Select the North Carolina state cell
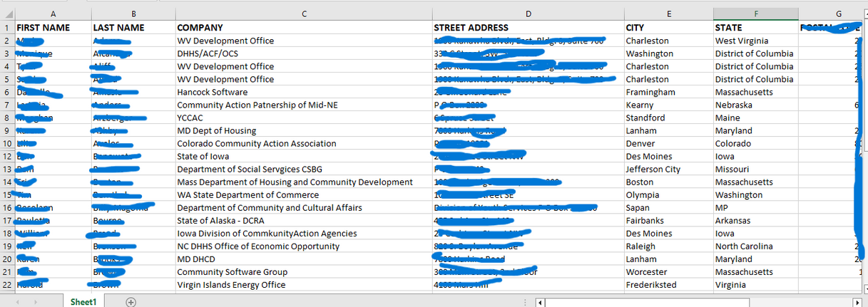This screenshot has height=307, width=868. point(755,246)
